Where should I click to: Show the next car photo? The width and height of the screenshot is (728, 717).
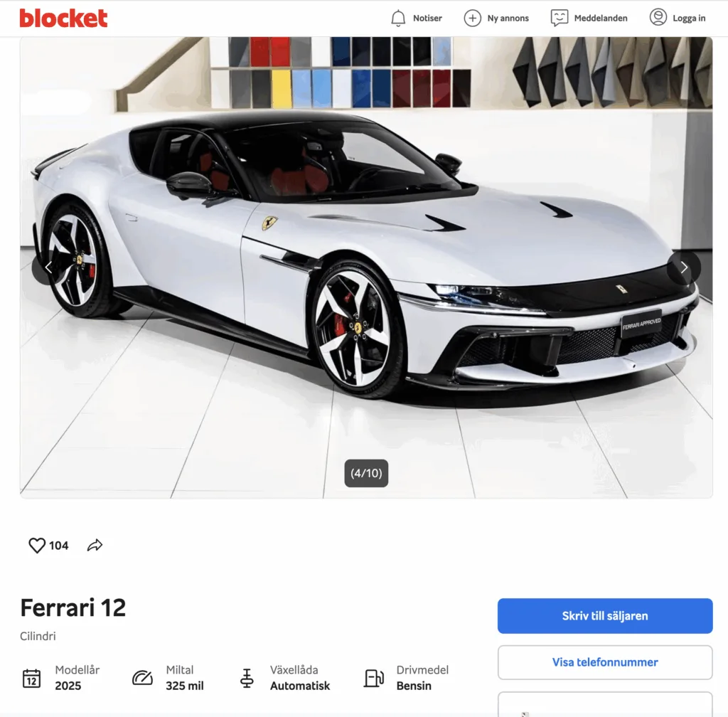coord(684,267)
